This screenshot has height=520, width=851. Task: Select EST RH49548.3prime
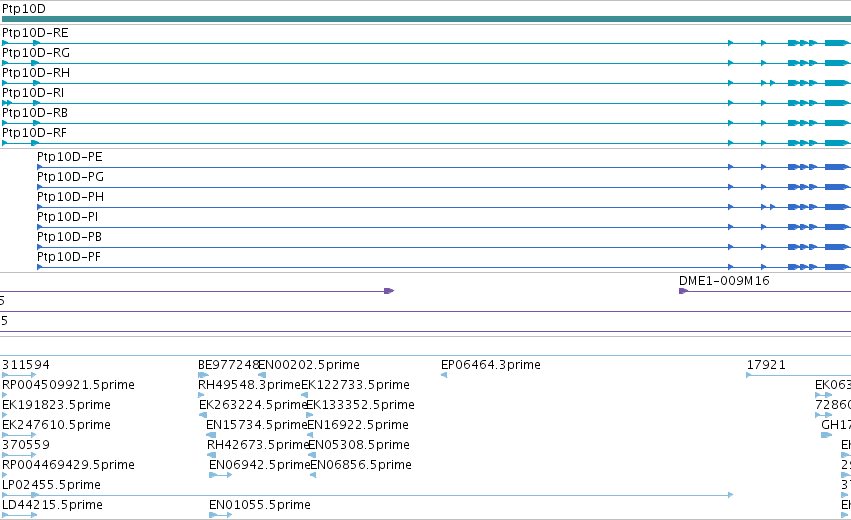(x=249, y=385)
